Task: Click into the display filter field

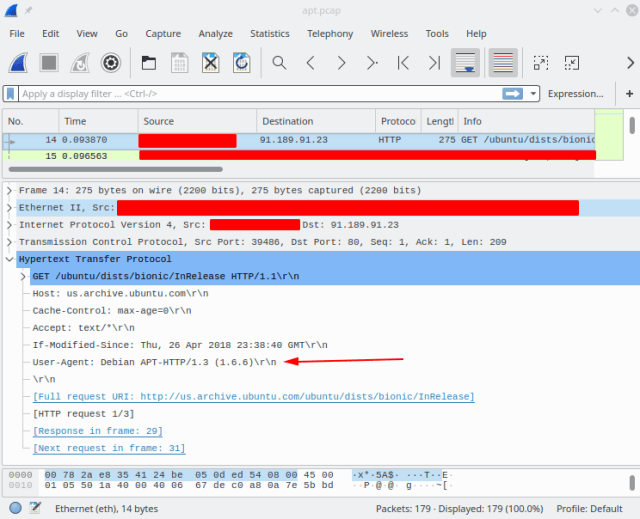Action: 250,94
